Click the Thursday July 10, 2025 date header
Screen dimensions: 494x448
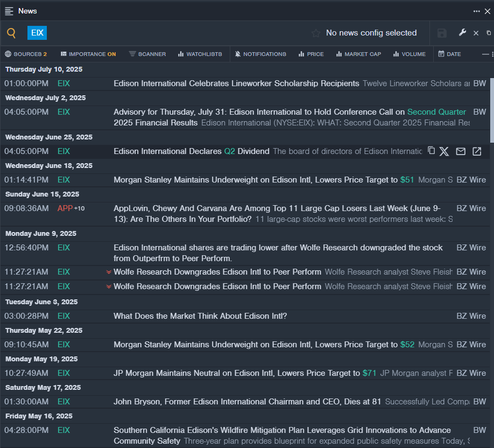tap(44, 69)
